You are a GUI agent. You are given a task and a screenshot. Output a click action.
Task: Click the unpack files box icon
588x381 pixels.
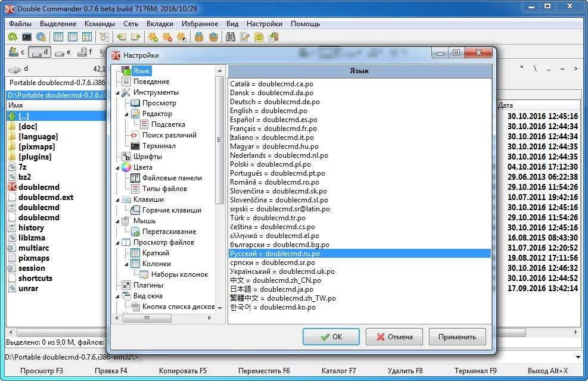pos(213,37)
